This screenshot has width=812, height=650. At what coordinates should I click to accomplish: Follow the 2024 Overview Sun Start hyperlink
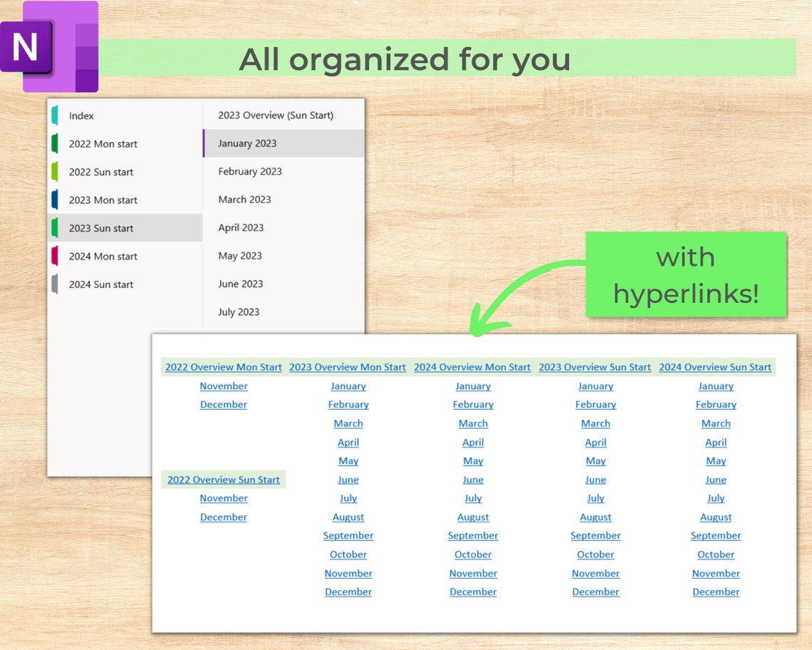tap(715, 367)
